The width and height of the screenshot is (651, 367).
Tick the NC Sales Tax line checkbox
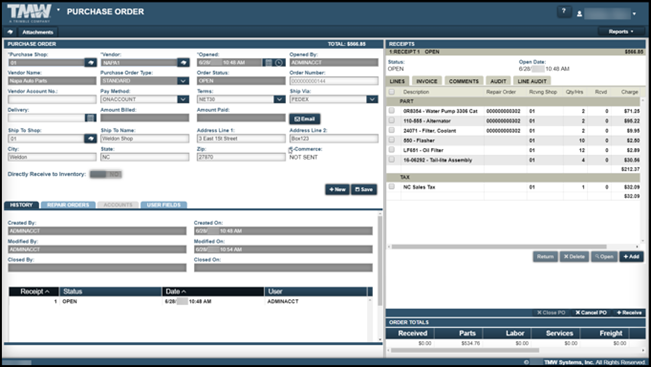click(392, 187)
